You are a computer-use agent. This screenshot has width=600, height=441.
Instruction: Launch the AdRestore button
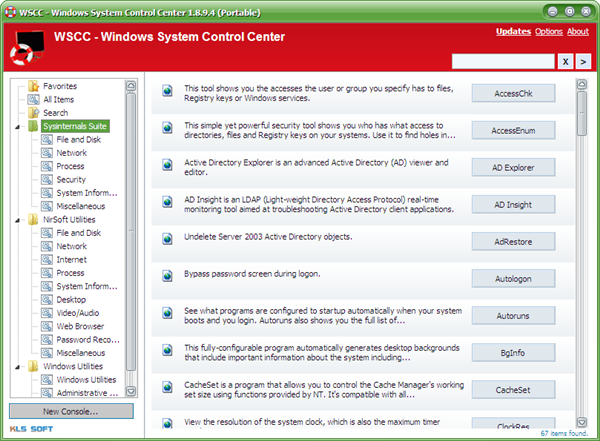point(514,242)
